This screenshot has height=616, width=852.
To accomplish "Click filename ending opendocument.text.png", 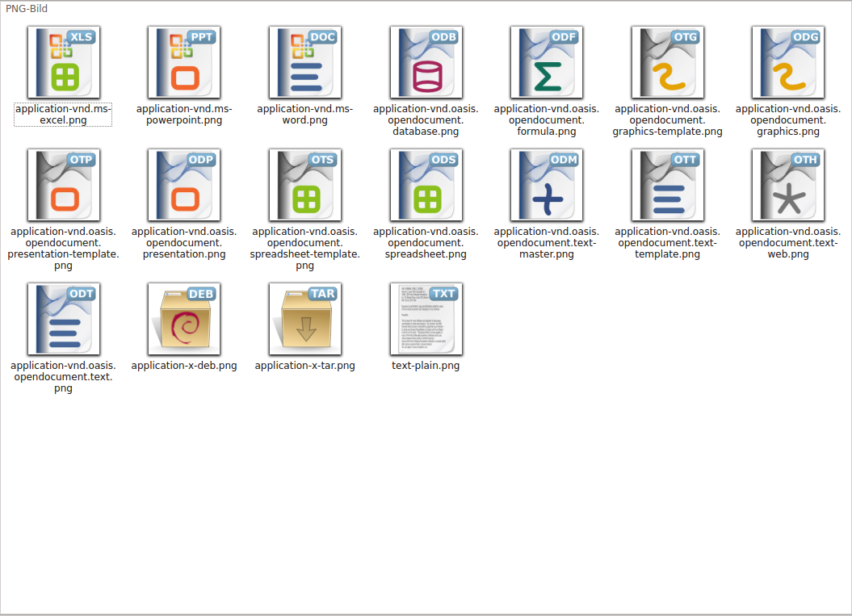I will point(63,377).
